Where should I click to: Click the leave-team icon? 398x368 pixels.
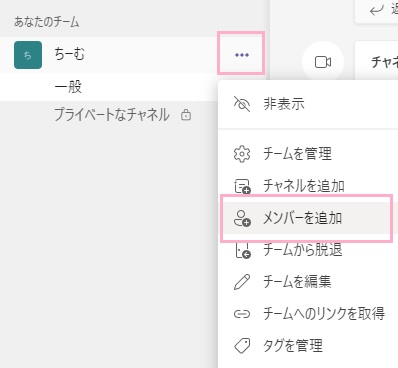[x=243, y=250]
